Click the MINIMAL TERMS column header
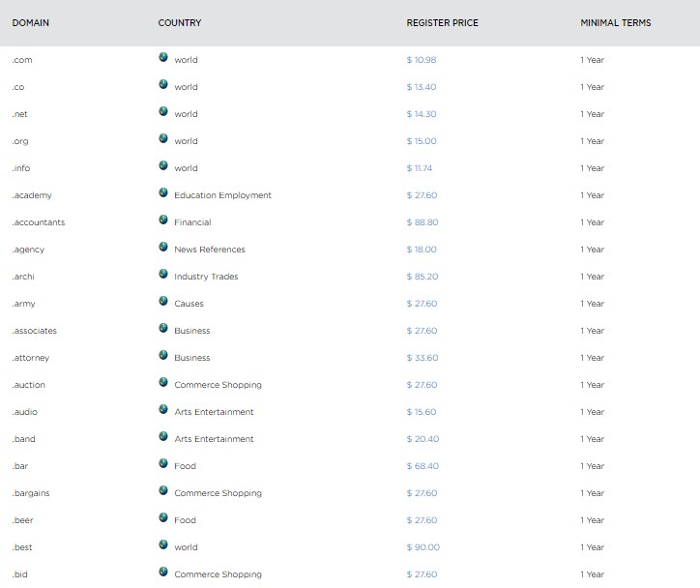The width and height of the screenshot is (700, 588). click(x=616, y=22)
